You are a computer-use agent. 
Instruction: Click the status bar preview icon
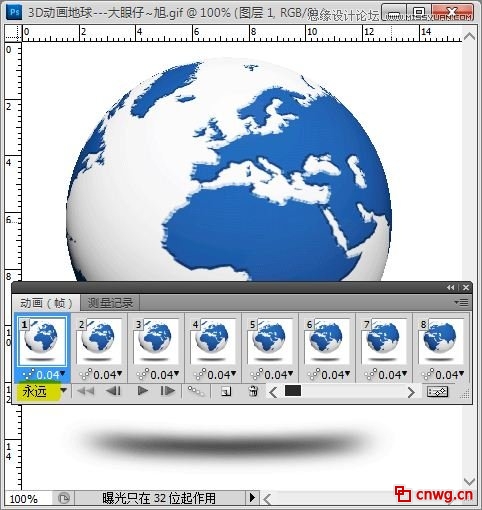64,498
